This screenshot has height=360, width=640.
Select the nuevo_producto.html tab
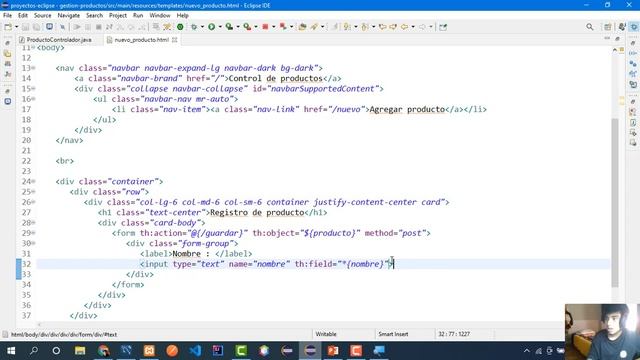coord(141,40)
